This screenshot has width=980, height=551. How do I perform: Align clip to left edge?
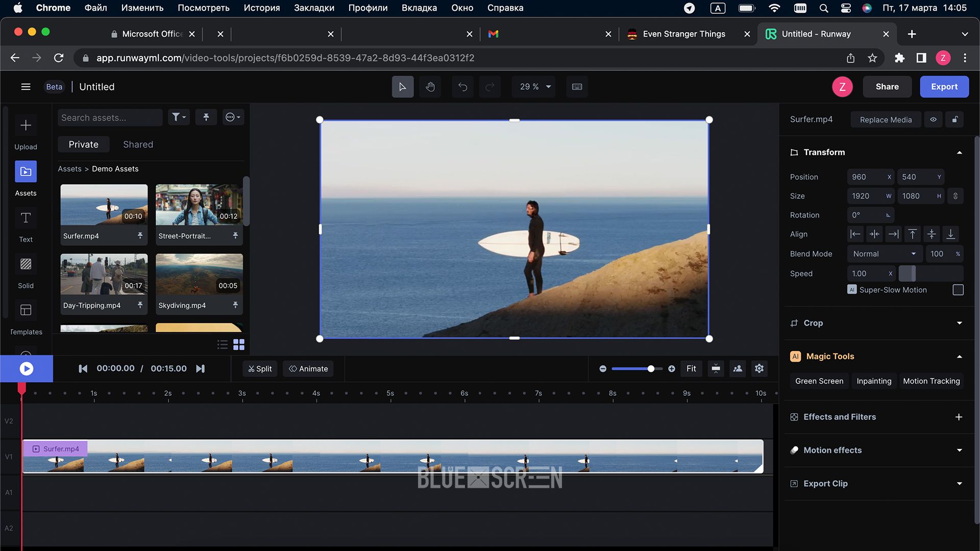pyautogui.click(x=855, y=234)
